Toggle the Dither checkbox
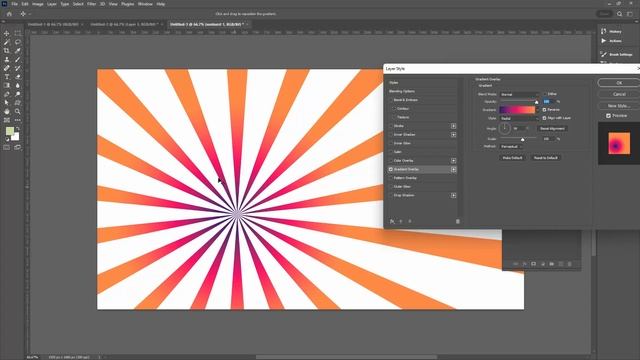The image size is (640, 360). tap(544, 94)
